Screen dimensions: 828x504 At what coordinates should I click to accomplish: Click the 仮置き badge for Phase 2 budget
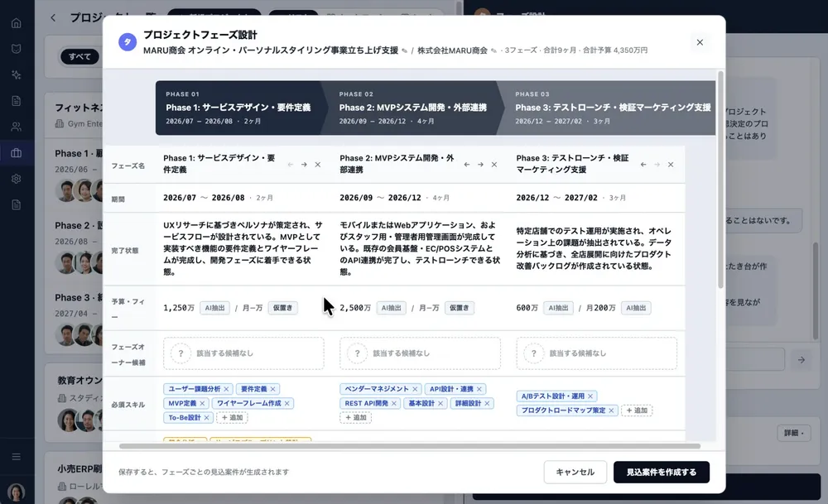click(459, 308)
